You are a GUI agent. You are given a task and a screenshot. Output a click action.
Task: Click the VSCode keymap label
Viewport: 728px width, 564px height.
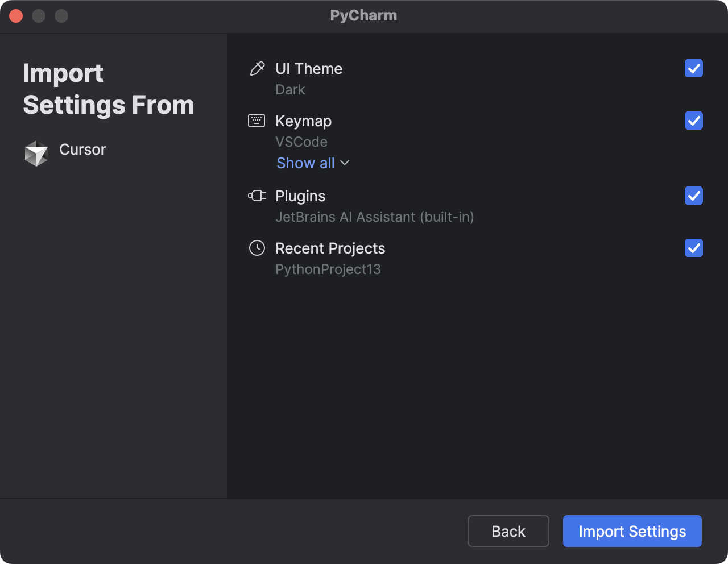tap(301, 142)
